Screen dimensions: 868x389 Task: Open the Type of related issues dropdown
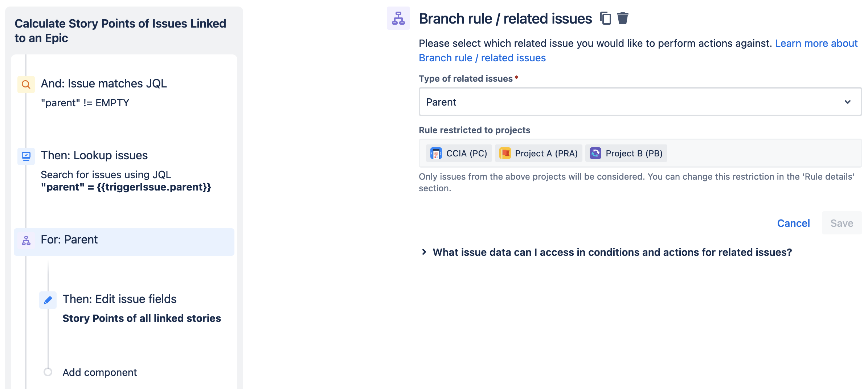[640, 102]
